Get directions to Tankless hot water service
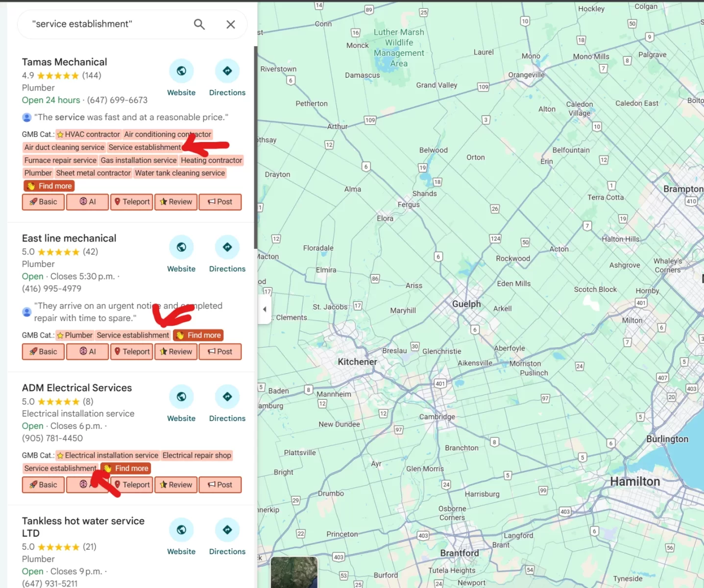 pyautogui.click(x=227, y=530)
